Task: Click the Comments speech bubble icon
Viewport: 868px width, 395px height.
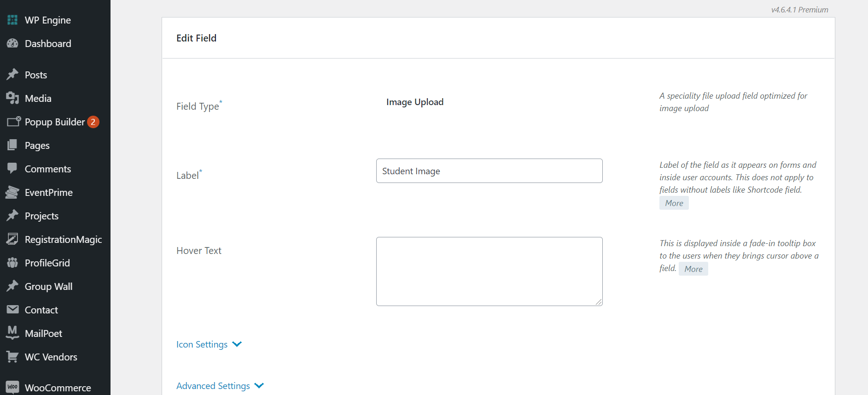Action: 12,169
